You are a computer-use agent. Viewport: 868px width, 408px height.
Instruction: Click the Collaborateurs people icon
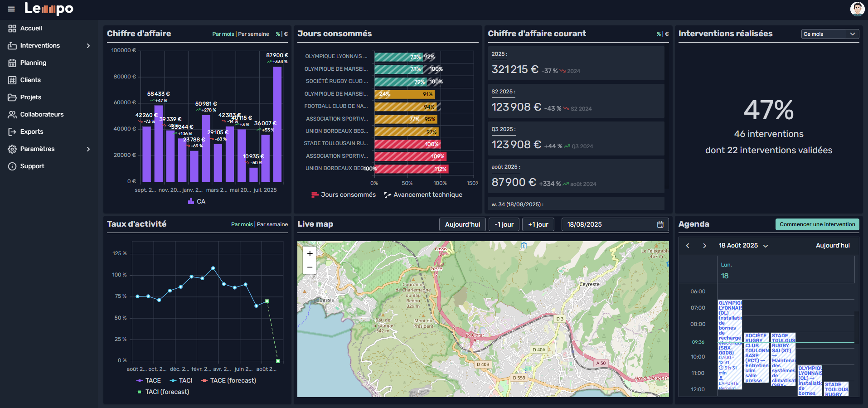[12, 115]
